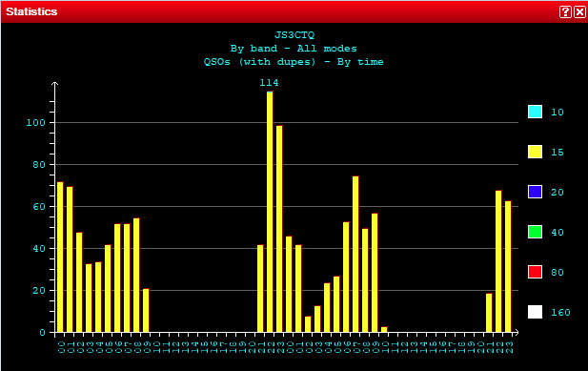The width and height of the screenshot is (588, 371).
Task: Click "QSOs (with dupes) - By time" heading
Action: [x=294, y=62]
